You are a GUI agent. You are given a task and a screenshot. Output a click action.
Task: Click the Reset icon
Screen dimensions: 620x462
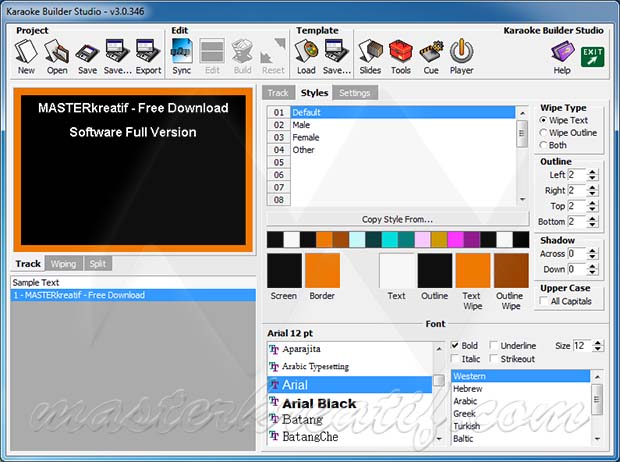pos(273,57)
